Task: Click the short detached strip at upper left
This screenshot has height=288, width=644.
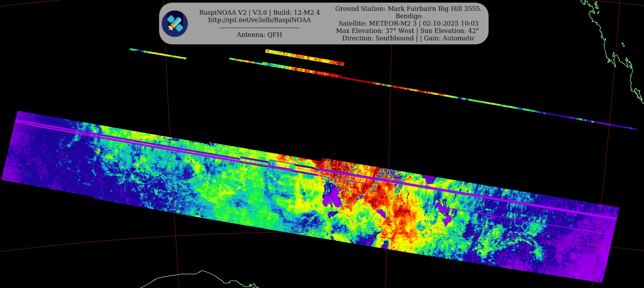Action: pos(157,54)
